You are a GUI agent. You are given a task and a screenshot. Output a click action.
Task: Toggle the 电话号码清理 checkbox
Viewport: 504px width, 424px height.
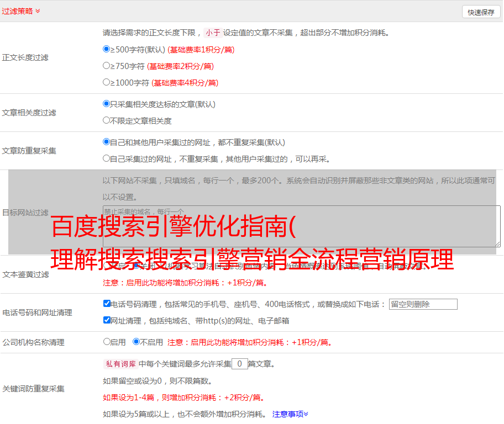click(x=107, y=304)
